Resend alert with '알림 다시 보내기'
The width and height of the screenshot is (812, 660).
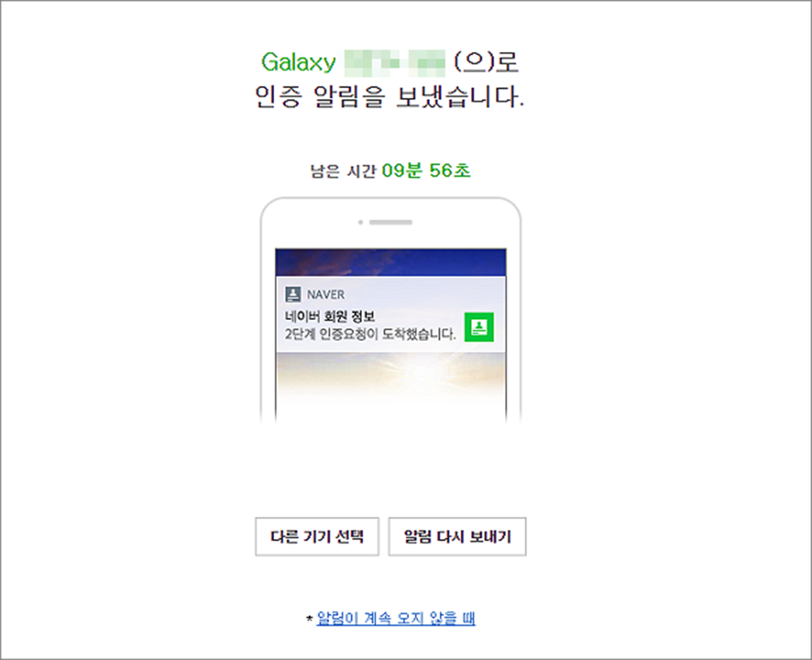tap(458, 536)
